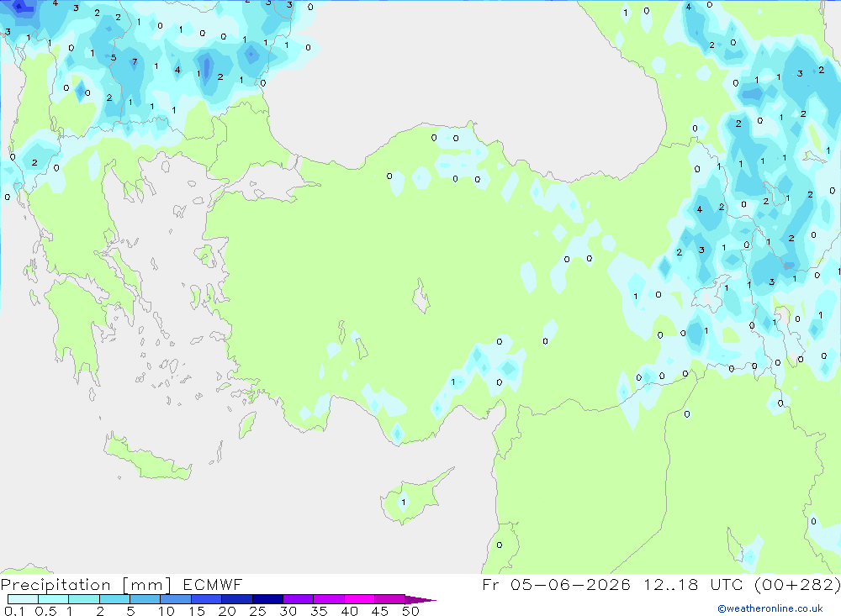
Task: Select the purple arrow tip above 50
Action: click(x=420, y=600)
